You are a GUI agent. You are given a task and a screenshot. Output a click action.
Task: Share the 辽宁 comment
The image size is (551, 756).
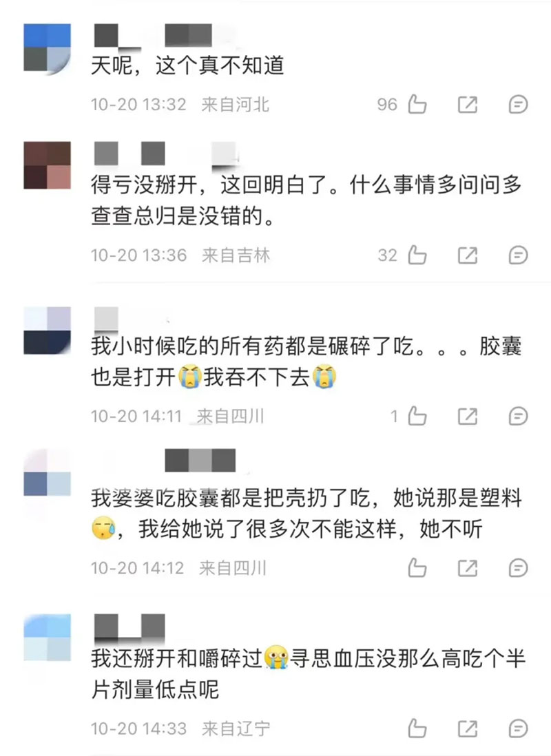[x=467, y=728]
